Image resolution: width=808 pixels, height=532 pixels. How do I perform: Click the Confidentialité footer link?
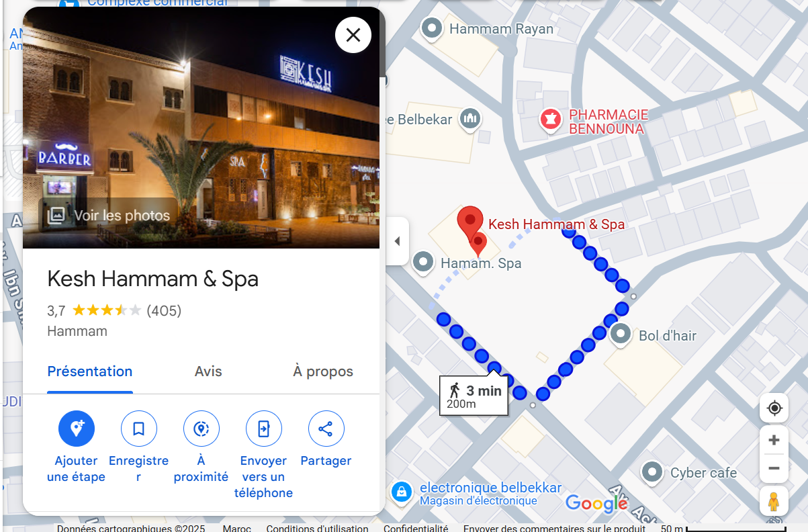coord(416,528)
